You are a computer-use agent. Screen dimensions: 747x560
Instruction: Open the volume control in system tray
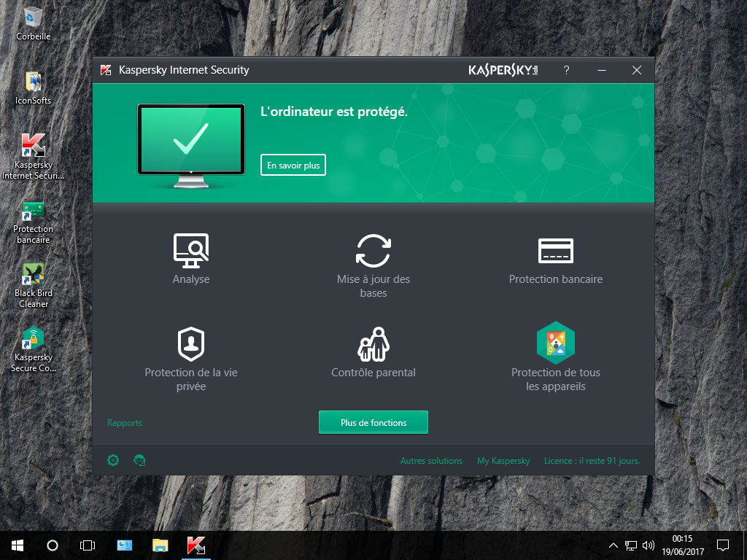(x=649, y=545)
